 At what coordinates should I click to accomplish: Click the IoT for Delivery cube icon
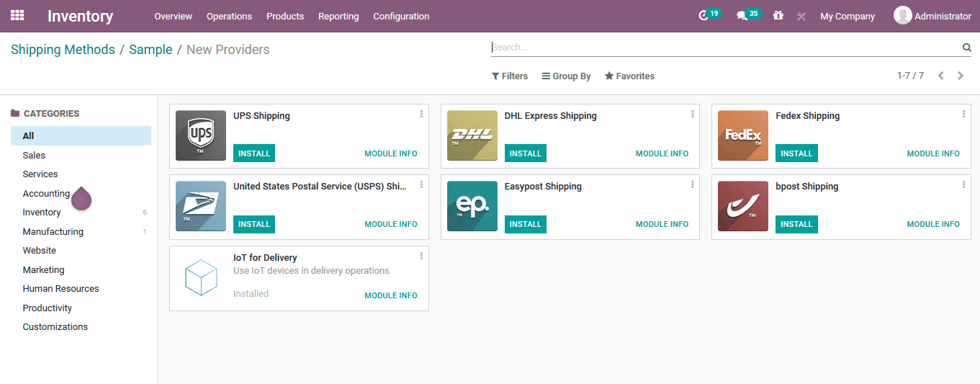pyautogui.click(x=201, y=277)
